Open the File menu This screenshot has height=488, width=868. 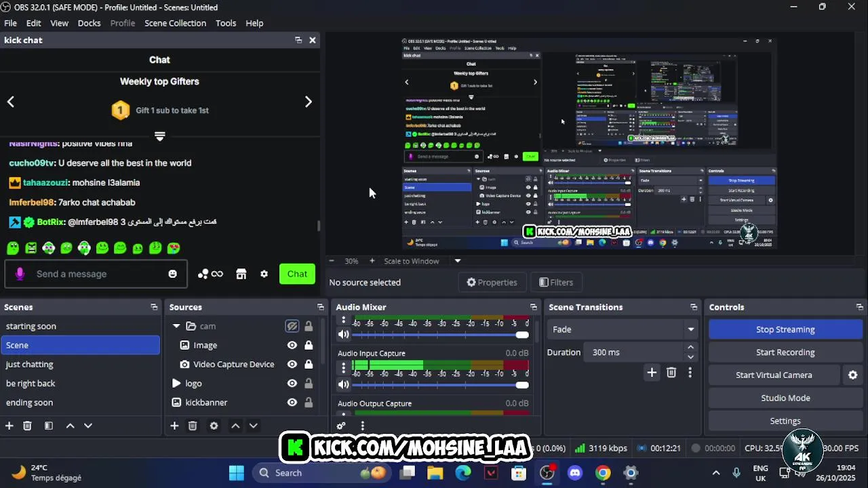[x=11, y=23]
